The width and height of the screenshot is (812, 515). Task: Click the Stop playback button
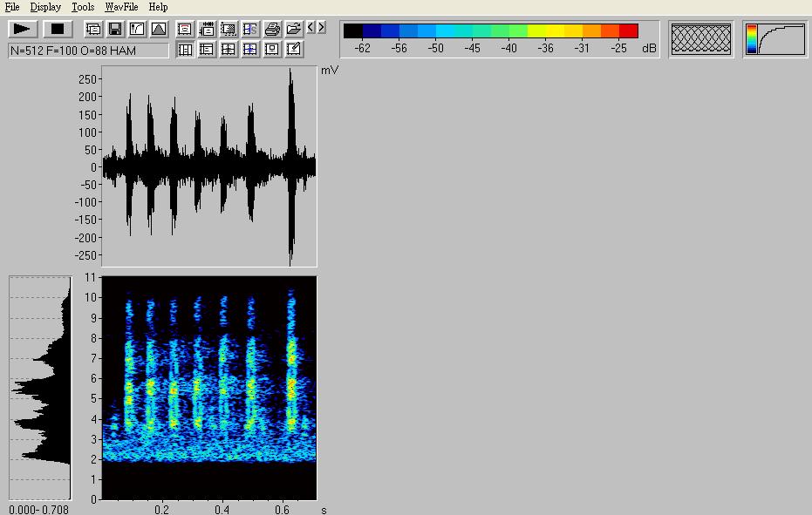point(58,29)
